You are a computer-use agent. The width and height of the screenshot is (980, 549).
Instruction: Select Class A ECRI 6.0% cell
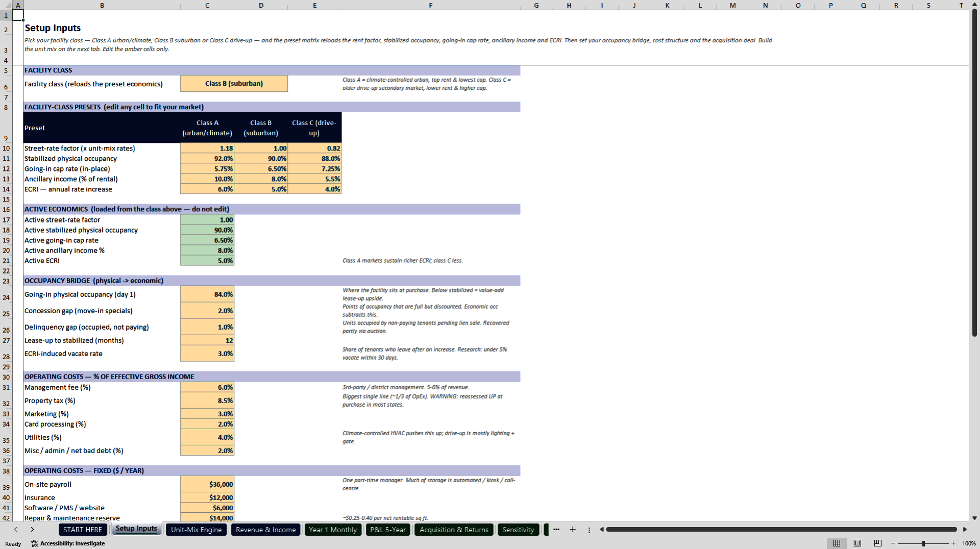[207, 189]
